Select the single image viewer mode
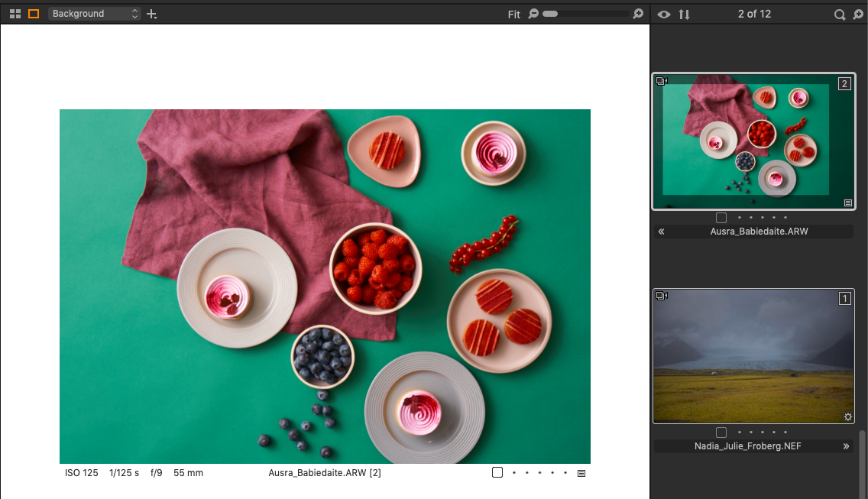This screenshot has width=868, height=499. pyautogui.click(x=34, y=14)
